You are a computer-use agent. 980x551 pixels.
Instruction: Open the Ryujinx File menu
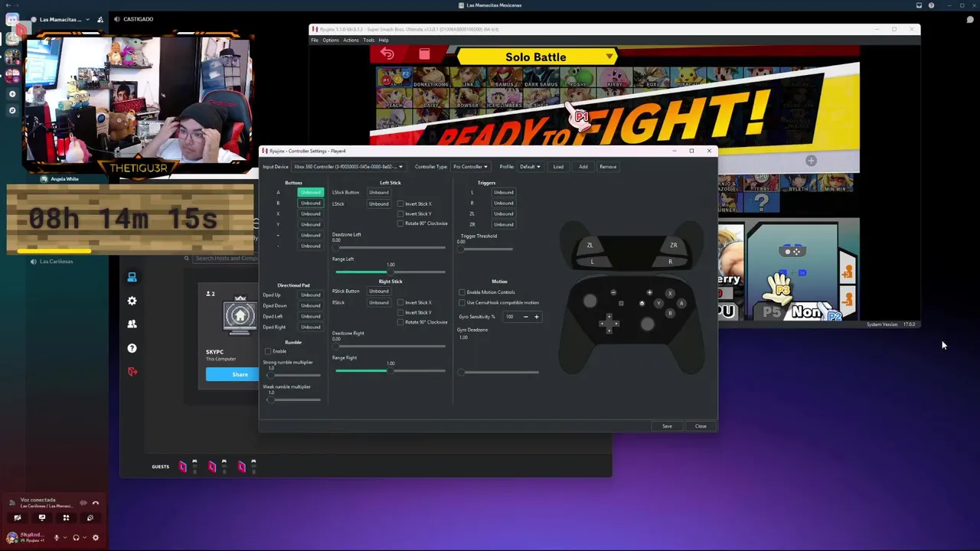coord(314,40)
